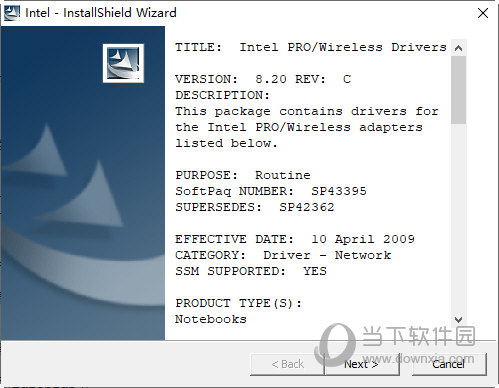
Task: Click the EFFECTIVE DATE 10 April 2009 line
Action: [295, 239]
